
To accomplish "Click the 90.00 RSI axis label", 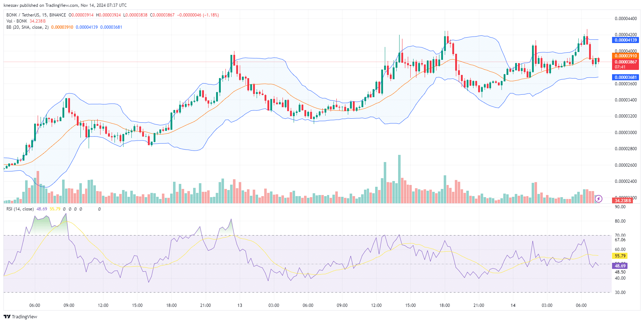I will (x=620, y=207).
